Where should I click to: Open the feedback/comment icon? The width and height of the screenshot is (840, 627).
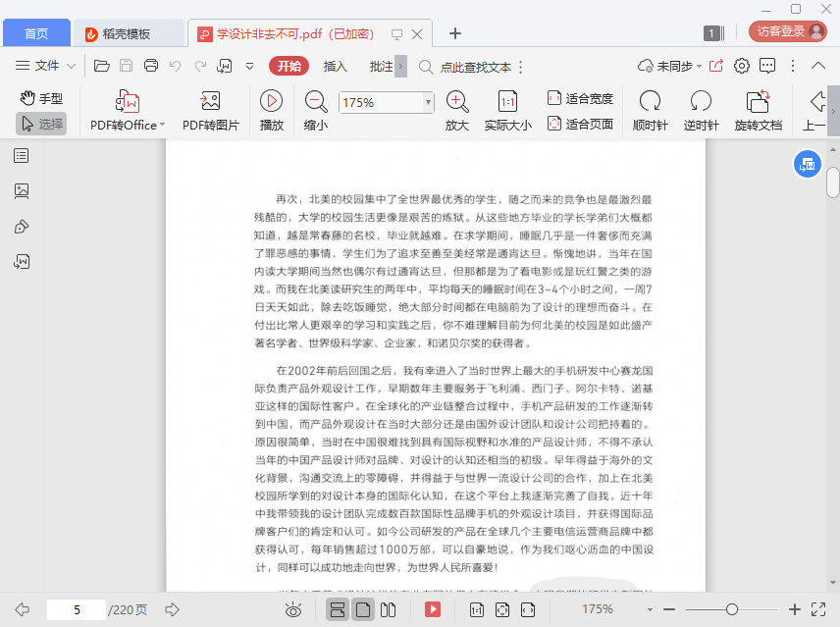pyautogui.click(x=767, y=66)
